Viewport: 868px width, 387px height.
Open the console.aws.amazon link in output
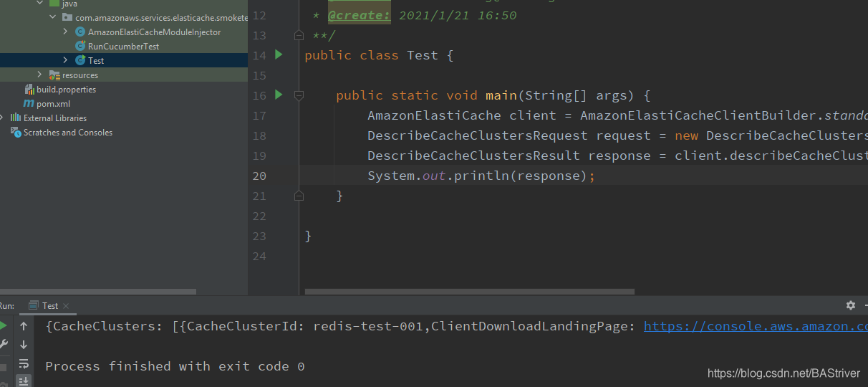pyautogui.click(x=756, y=326)
